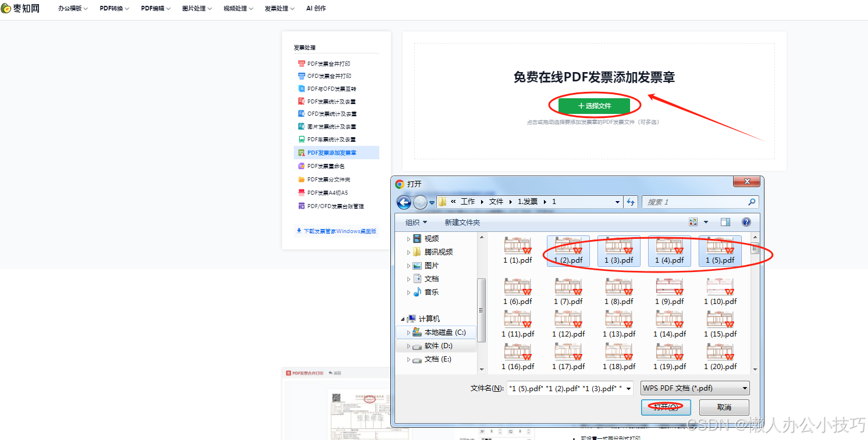The width and height of the screenshot is (868, 440).
Task: Select the file 1 (12).pdf
Action: point(568,324)
